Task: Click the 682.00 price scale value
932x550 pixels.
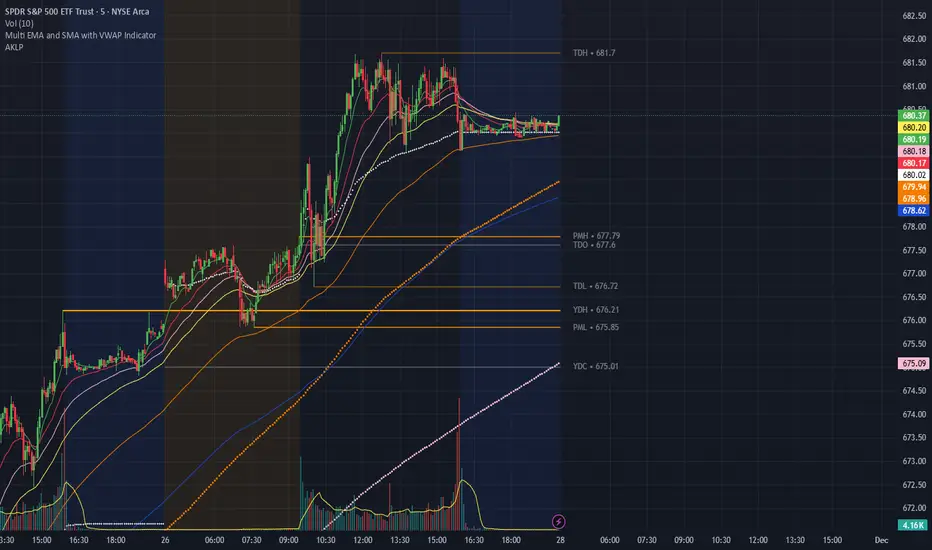Action: point(914,39)
